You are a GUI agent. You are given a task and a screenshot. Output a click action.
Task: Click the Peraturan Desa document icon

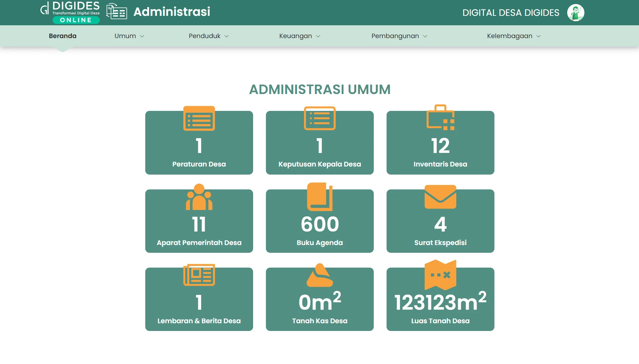[199, 118]
